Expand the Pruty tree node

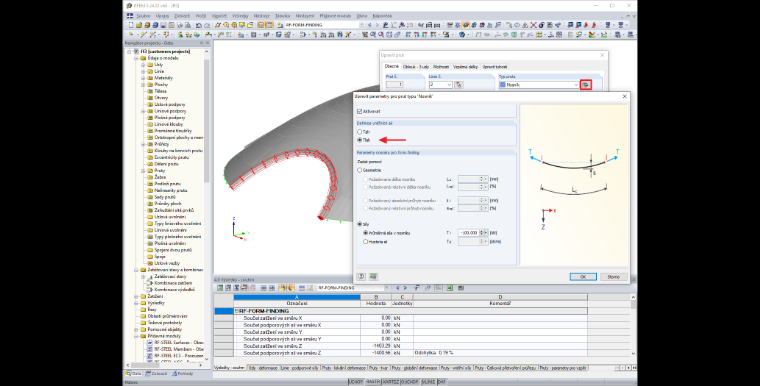(143, 171)
